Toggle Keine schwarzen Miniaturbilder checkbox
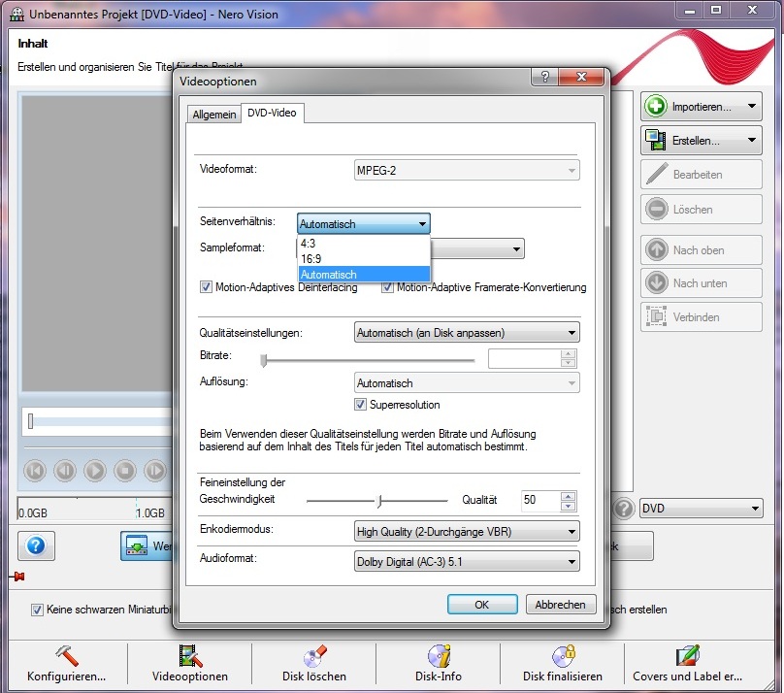 [37, 610]
